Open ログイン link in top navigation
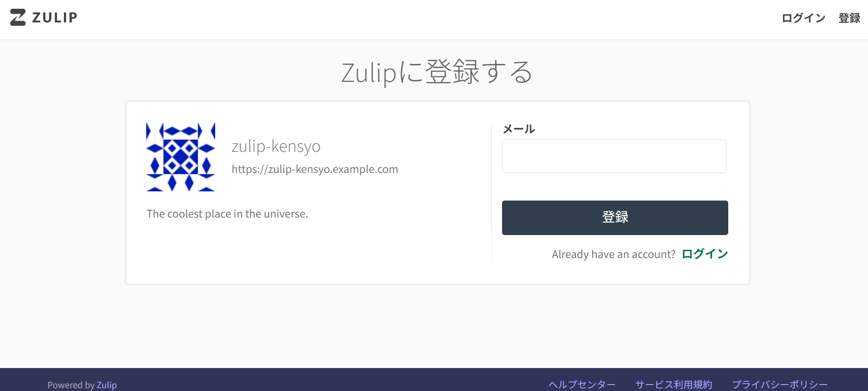This screenshot has width=868, height=391. (x=804, y=18)
